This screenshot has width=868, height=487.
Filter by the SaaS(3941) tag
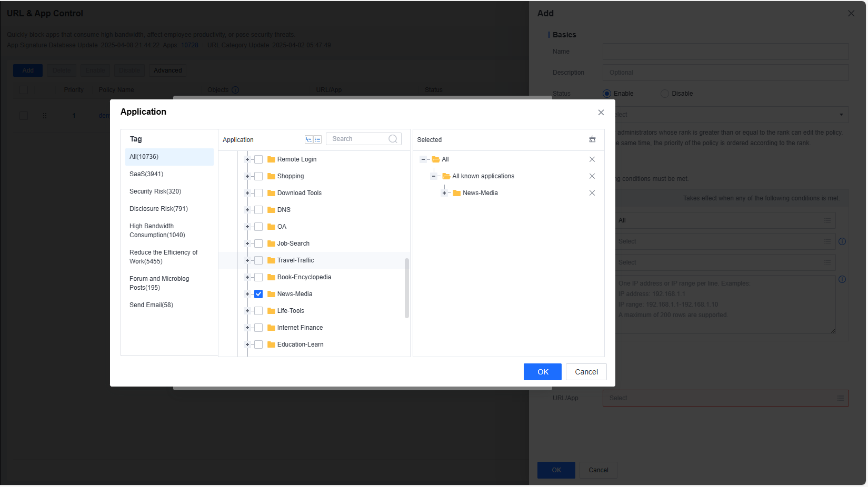click(x=169, y=174)
